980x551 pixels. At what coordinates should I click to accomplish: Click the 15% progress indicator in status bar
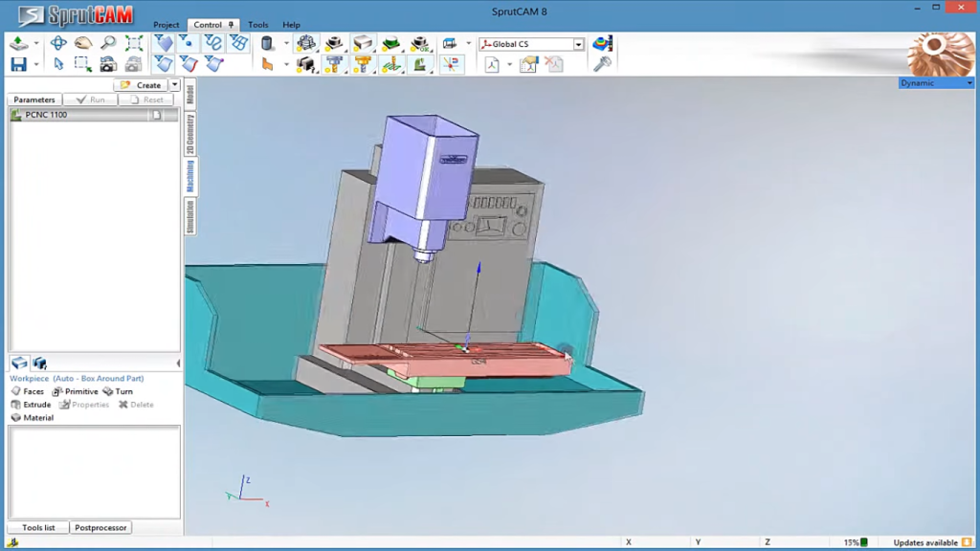pyautogui.click(x=855, y=542)
